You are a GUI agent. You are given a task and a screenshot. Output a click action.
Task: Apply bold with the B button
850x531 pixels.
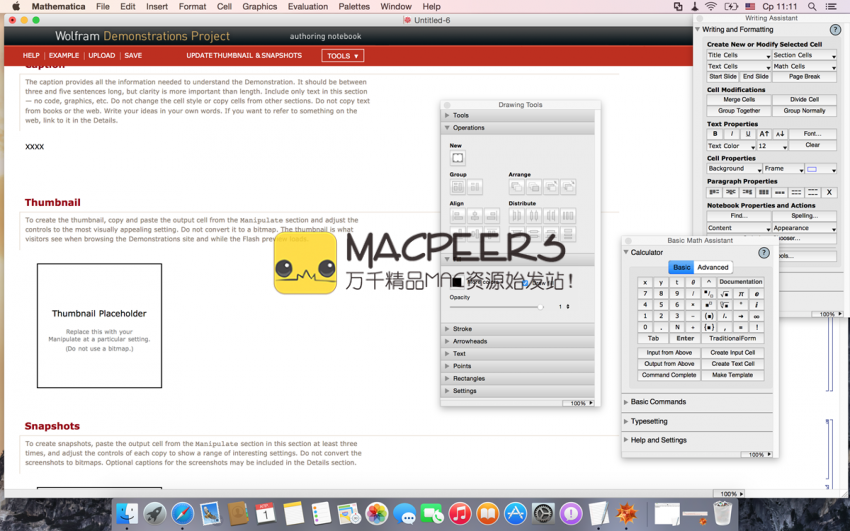click(x=715, y=134)
